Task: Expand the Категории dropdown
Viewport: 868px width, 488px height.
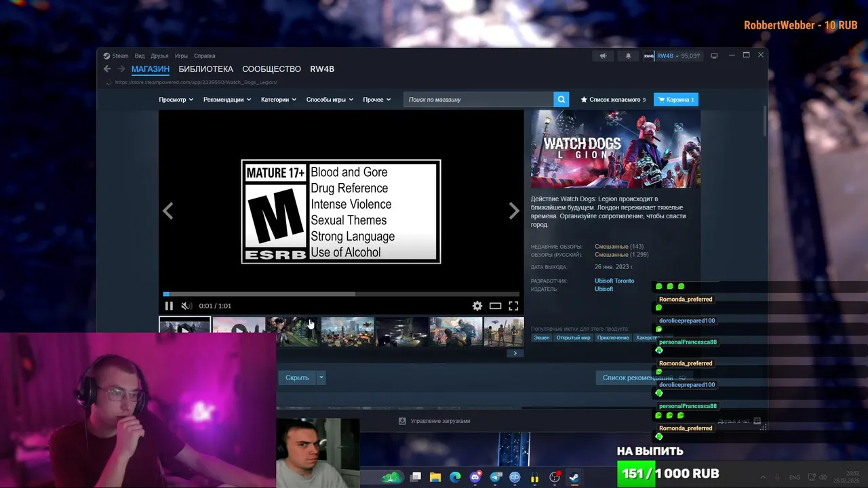Action: 279,100
